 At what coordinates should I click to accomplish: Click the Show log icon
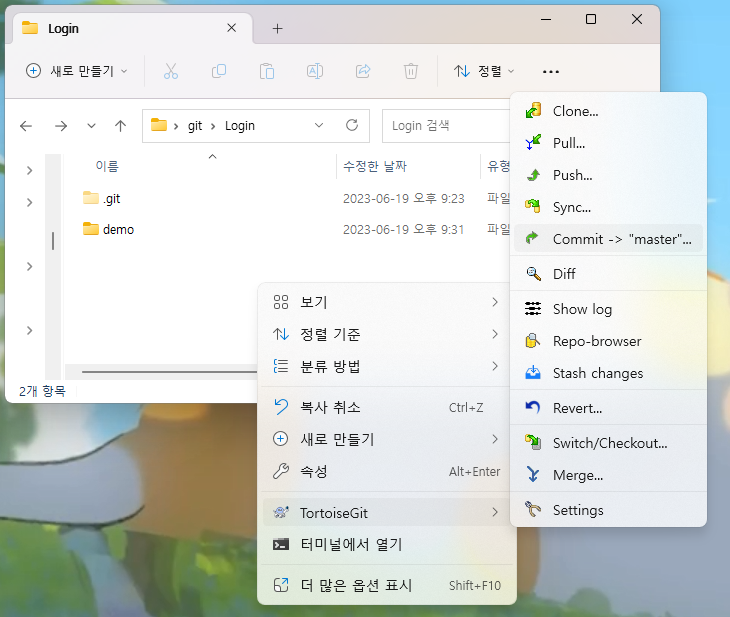point(533,309)
